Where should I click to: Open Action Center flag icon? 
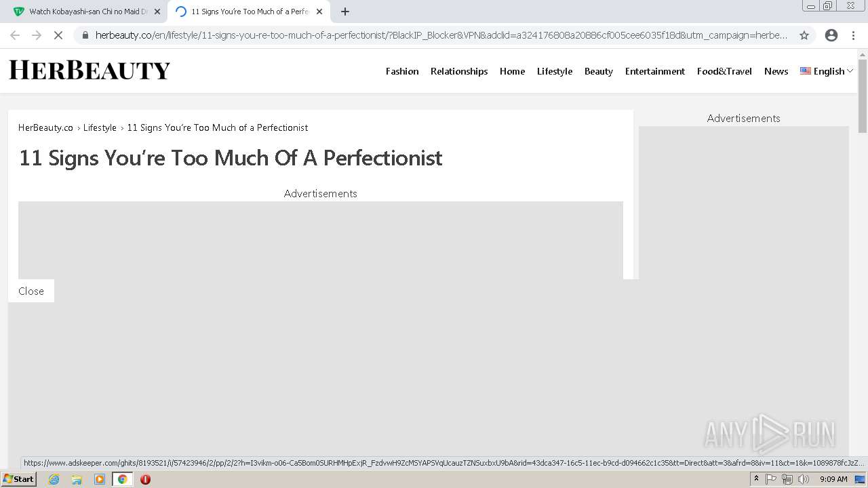click(771, 479)
